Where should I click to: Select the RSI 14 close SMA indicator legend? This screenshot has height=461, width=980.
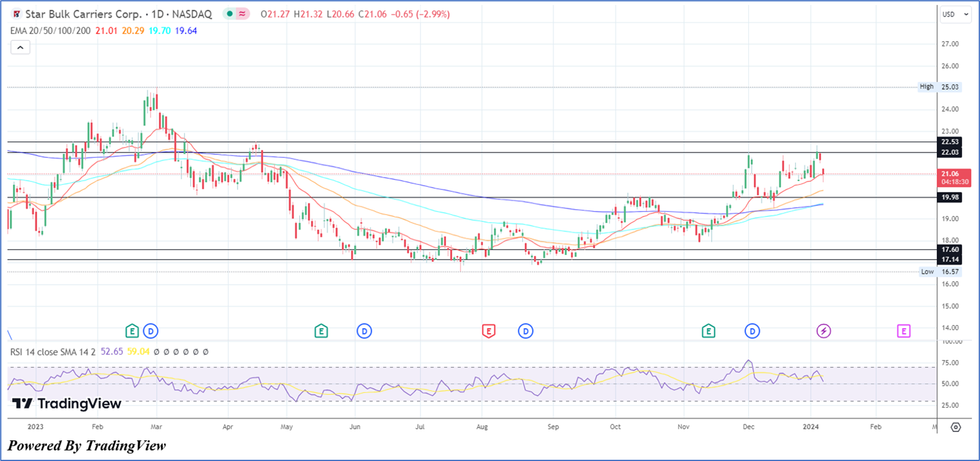pyautogui.click(x=53, y=352)
